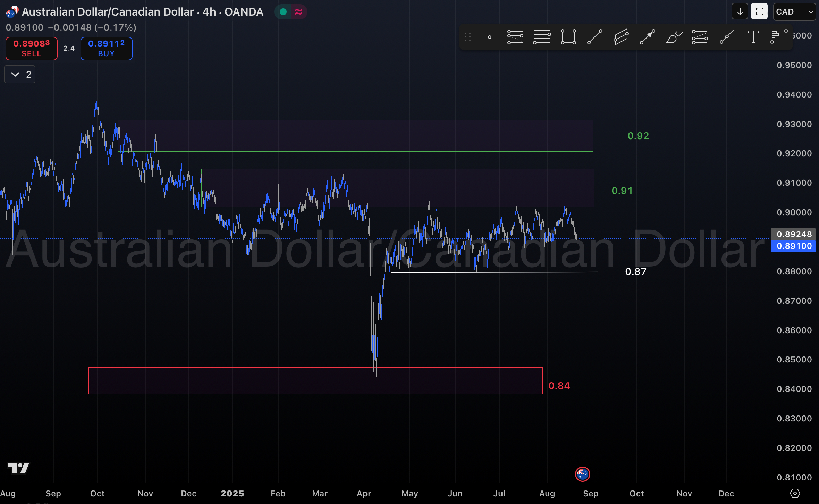Select the rectangle drawing tool

coord(568,37)
